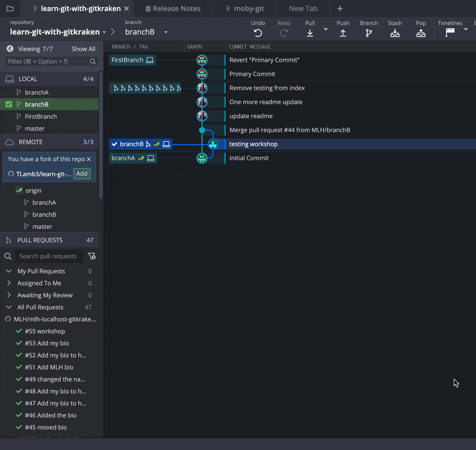Click the Pop icon to apply the stash

tap(421, 33)
